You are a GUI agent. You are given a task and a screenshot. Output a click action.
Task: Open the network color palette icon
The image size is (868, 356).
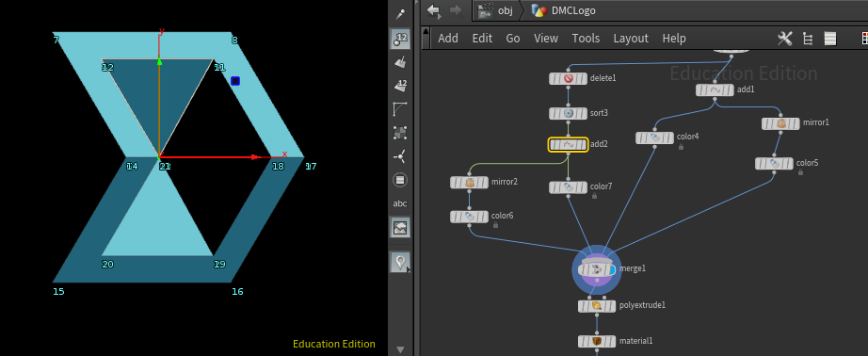click(864, 39)
